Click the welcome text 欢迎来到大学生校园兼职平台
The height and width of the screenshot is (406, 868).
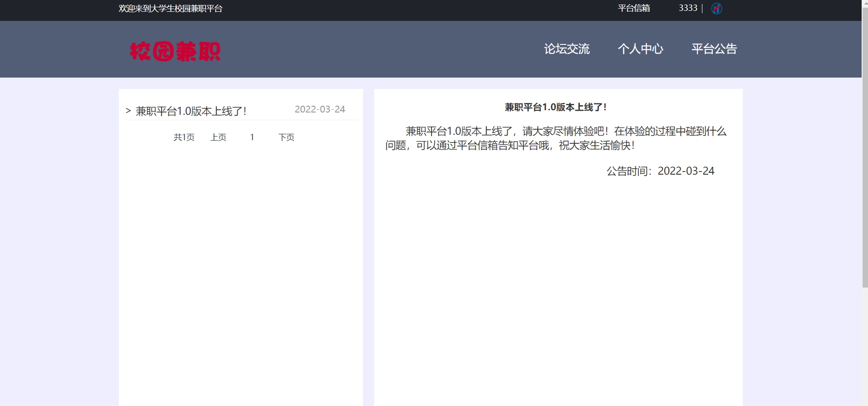pyautogui.click(x=171, y=9)
